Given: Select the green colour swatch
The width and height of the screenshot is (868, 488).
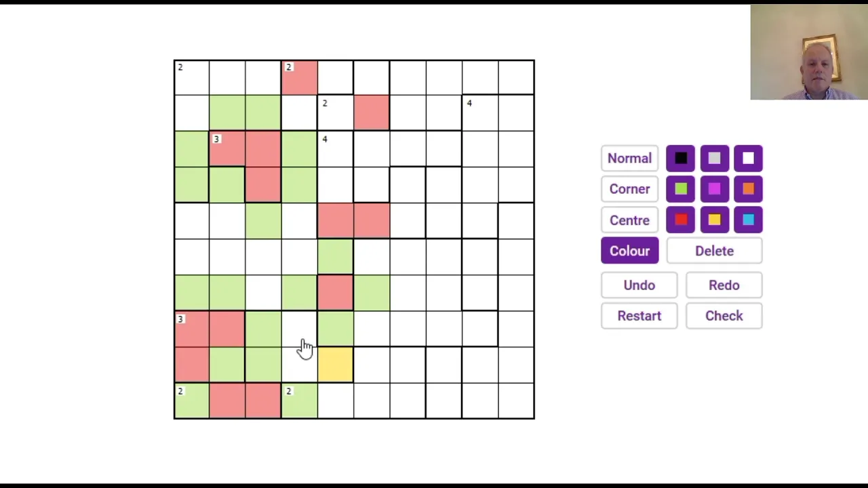Looking at the screenshot, I should tap(680, 189).
